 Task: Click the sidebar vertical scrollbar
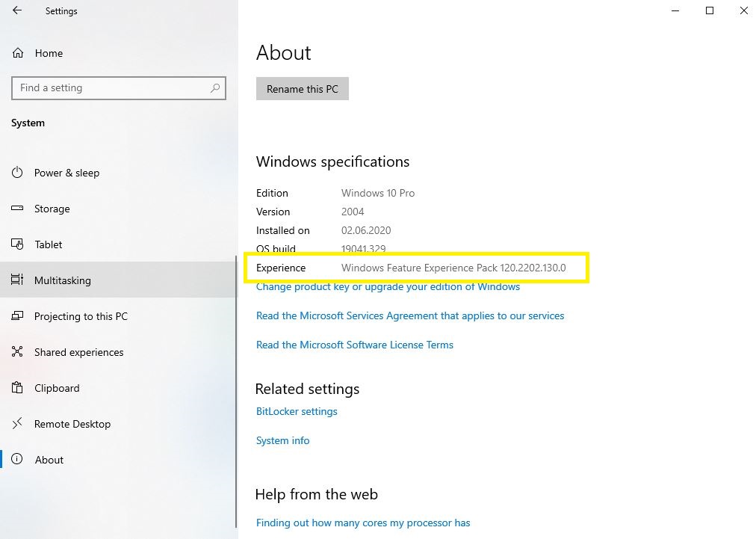(x=236, y=359)
